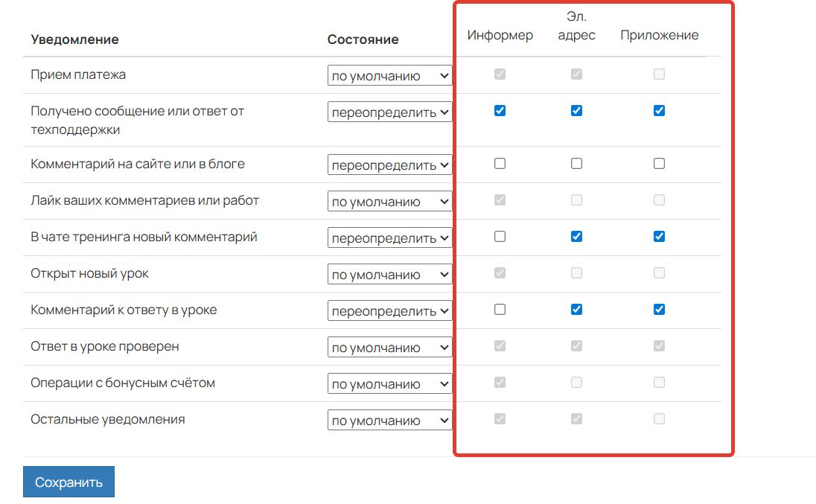Click disabled Эл. адрес checkbox for Остальные уведомления
This screenshot has width=816, height=504.
coord(576,418)
